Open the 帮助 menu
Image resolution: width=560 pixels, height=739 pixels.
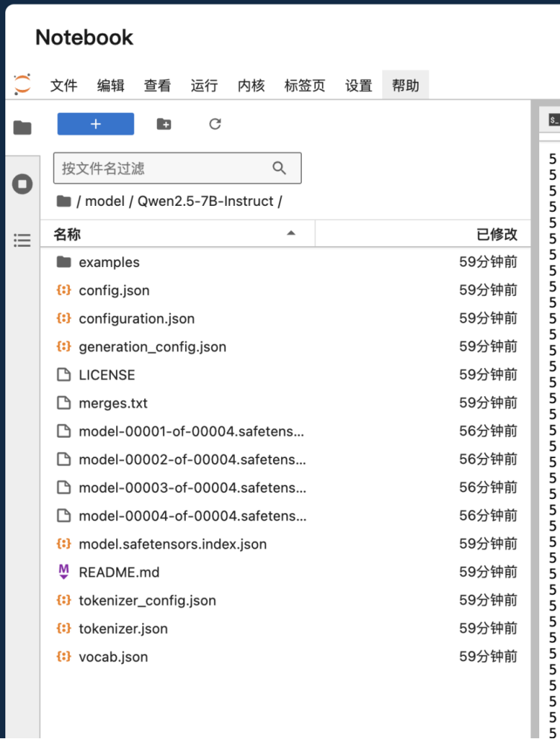click(x=405, y=85)
